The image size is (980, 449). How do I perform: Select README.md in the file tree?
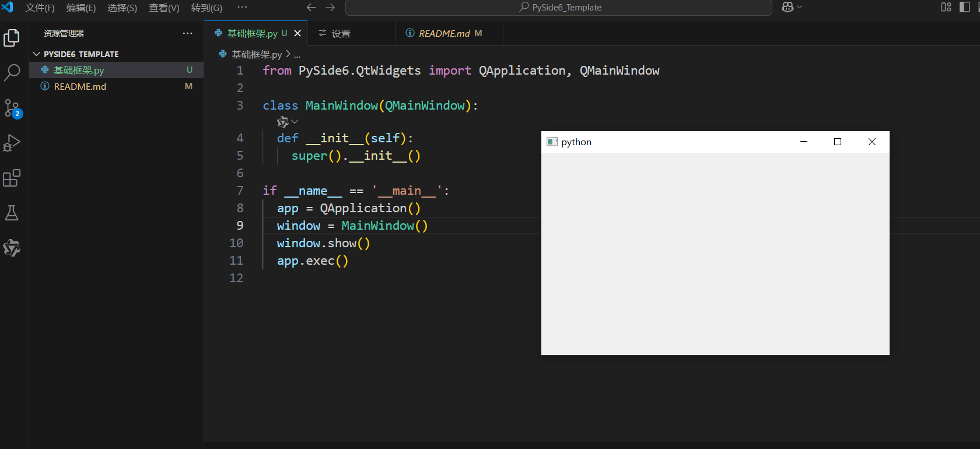(x=80, y=86)
